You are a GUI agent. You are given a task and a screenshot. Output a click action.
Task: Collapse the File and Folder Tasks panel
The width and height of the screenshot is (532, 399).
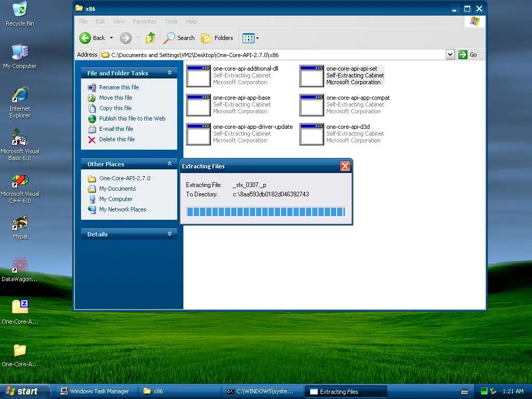pyautogui.click(x=170, y=73)
